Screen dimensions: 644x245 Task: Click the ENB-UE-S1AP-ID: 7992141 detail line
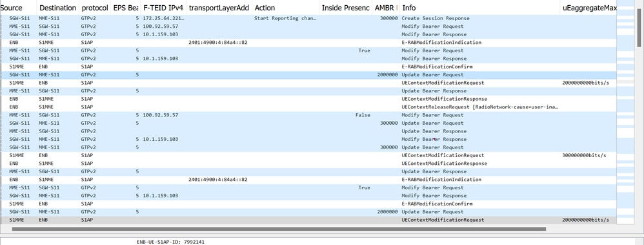(x=170, y=242)
